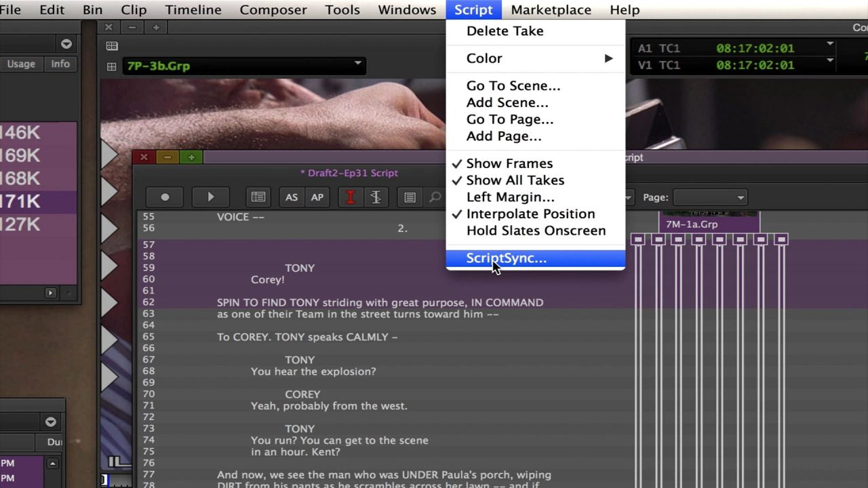Open the interpolation cursor tool icon

376,197
